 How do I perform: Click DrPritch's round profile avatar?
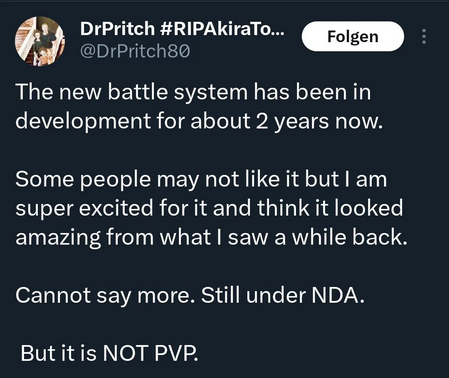tap(40, 41)
